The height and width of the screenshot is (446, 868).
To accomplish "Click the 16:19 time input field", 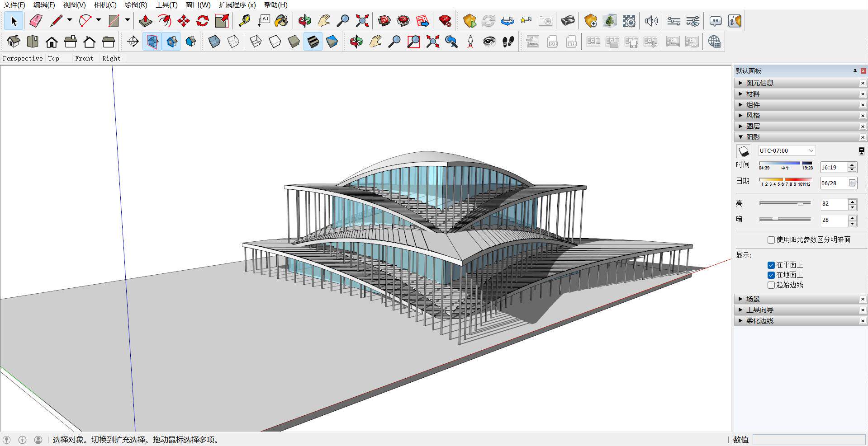I will click(834, 168).
